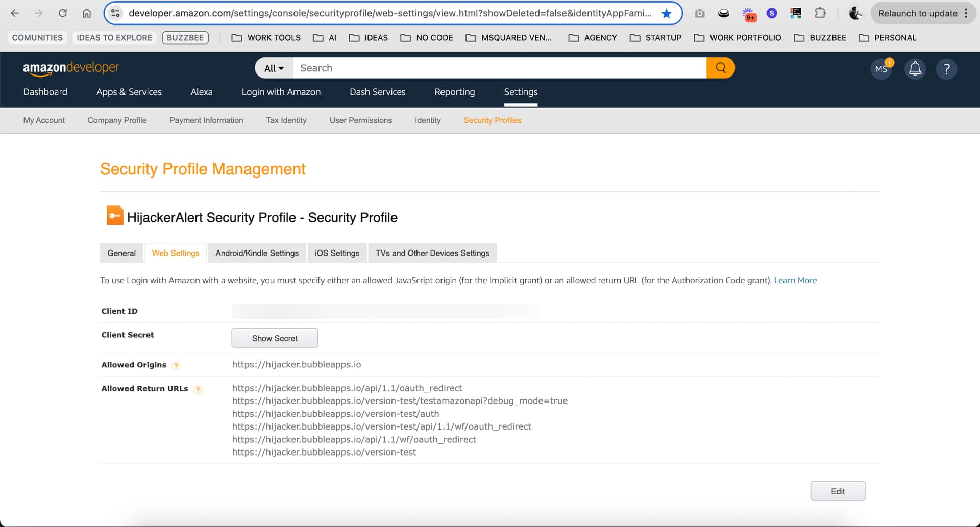
Task: Click the bookmark star in address bar
Action: (666, 13)
